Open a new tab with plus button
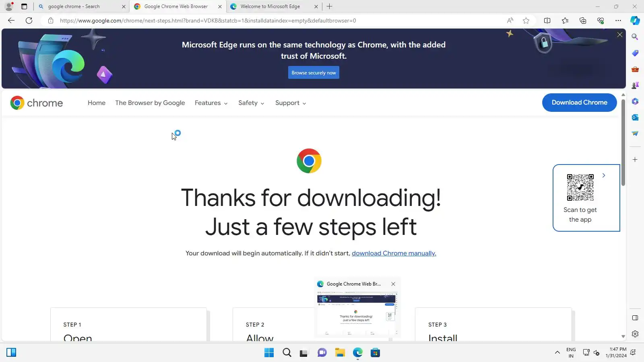Viewport: 644px width, 362px height. [x=329, y=6]
